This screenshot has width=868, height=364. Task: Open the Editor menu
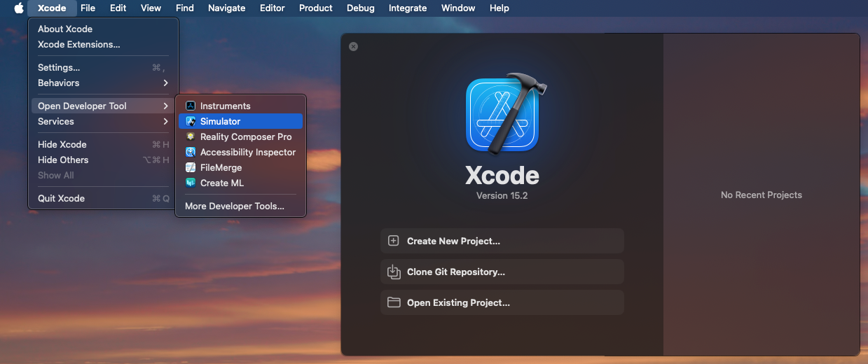pyautogui.click(x=272, y=8)
